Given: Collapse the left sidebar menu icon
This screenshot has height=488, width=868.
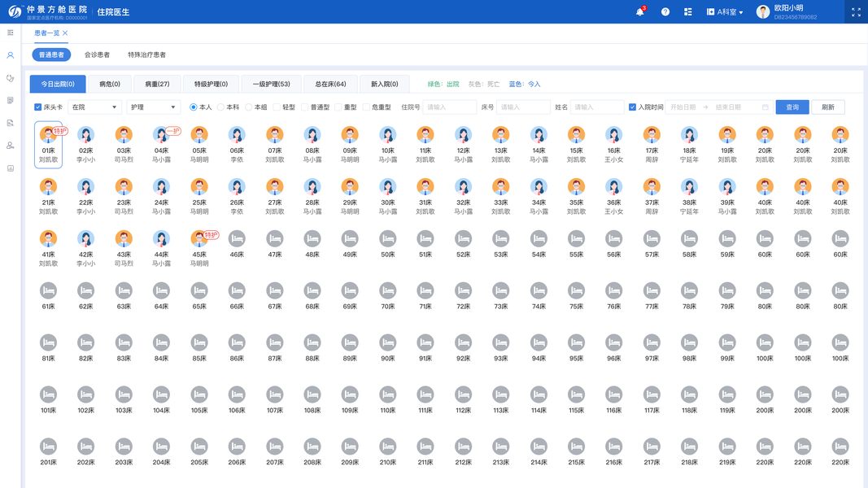Looking at the screenshot, I should (11, 33).
